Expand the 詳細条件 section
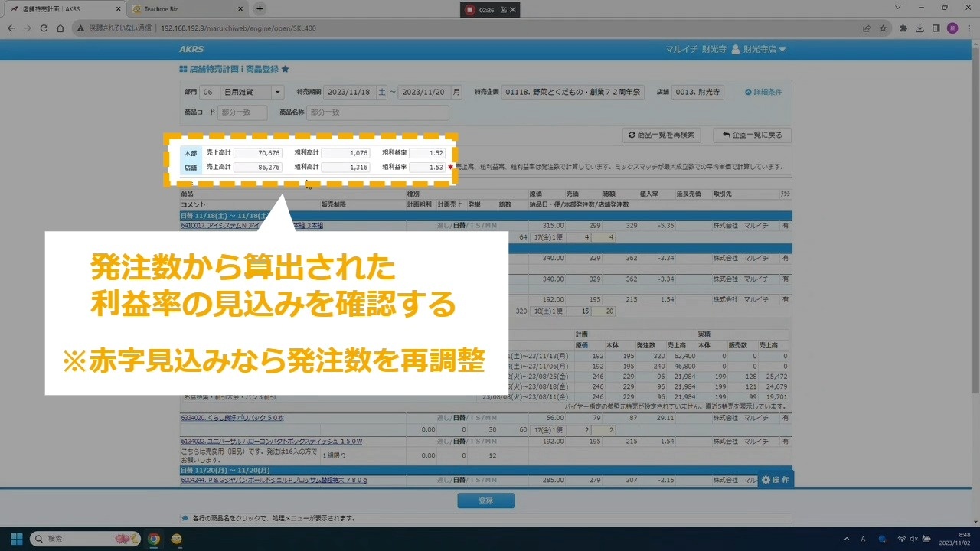The width and height of the screenshot is (980, 551). 763,92
